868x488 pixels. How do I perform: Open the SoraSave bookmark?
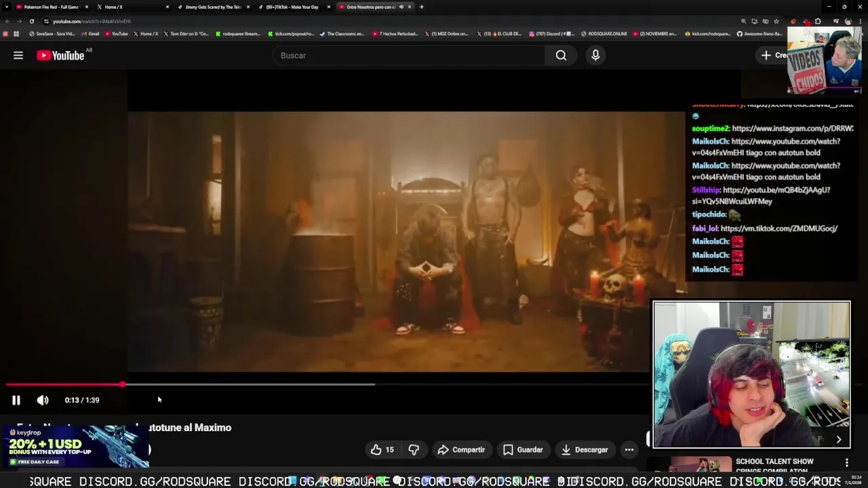52,34
